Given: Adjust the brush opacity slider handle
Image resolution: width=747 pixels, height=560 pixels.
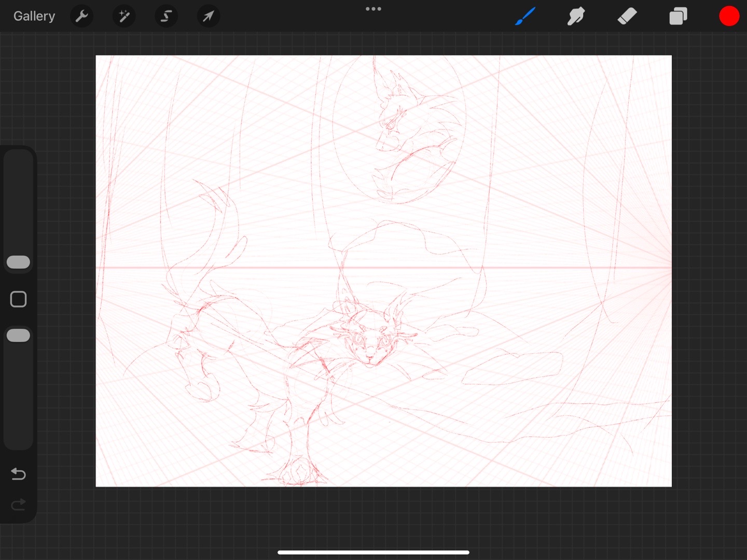Looking at the screenshot, I should coord(18,335).
